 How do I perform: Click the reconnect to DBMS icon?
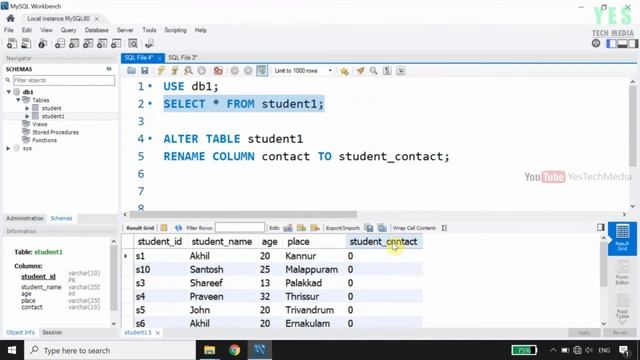(149, 43)
